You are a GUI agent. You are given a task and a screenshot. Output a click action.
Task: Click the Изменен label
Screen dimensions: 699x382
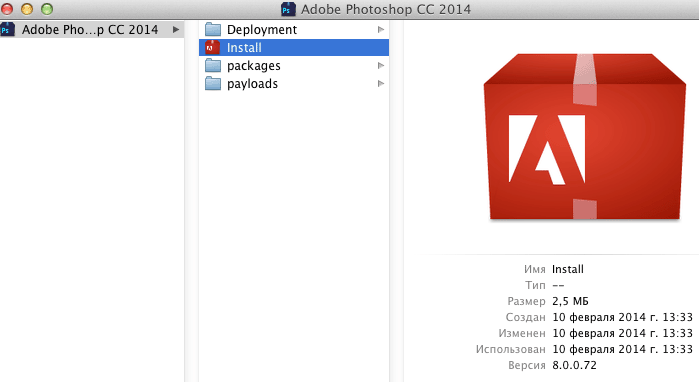click(x=522, y=333)
